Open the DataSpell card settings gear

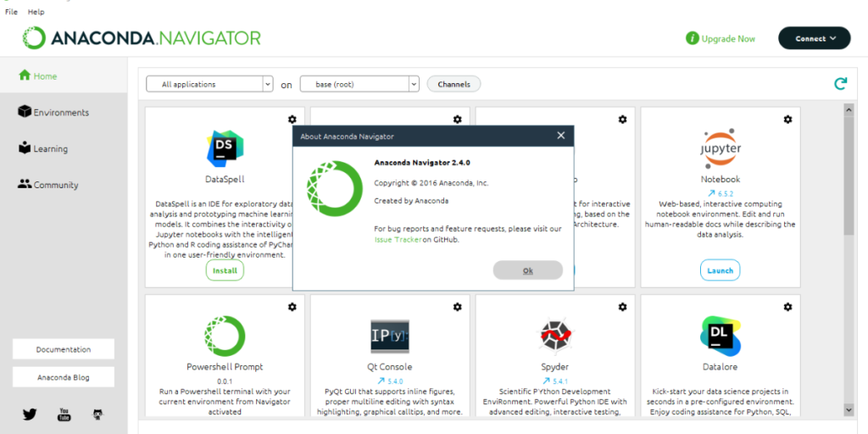coord(292,119)
